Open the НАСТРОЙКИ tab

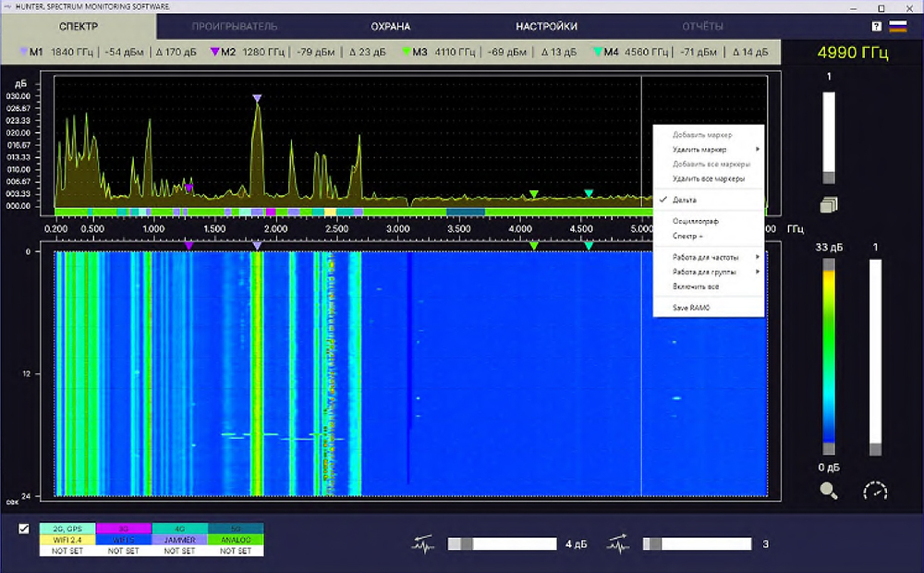point(546,27)
